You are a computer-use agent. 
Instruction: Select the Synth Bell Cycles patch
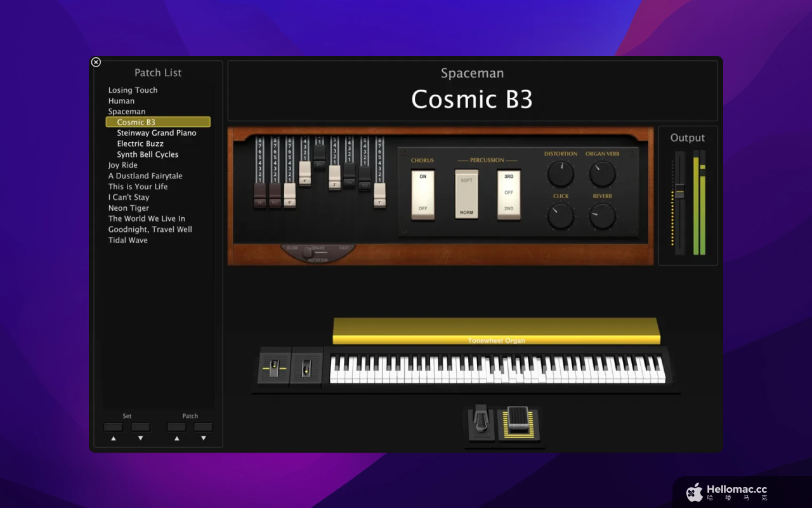coord(148,154)
